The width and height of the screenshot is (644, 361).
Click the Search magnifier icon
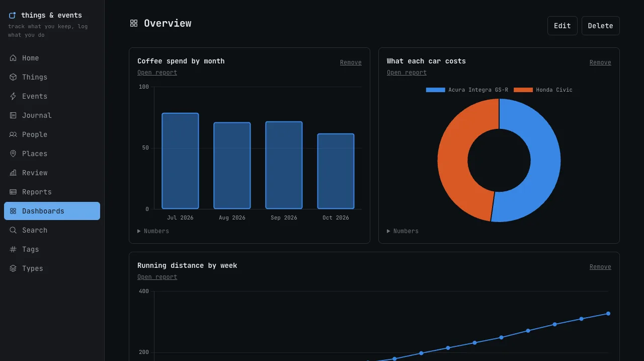click(x=13, y=230)
